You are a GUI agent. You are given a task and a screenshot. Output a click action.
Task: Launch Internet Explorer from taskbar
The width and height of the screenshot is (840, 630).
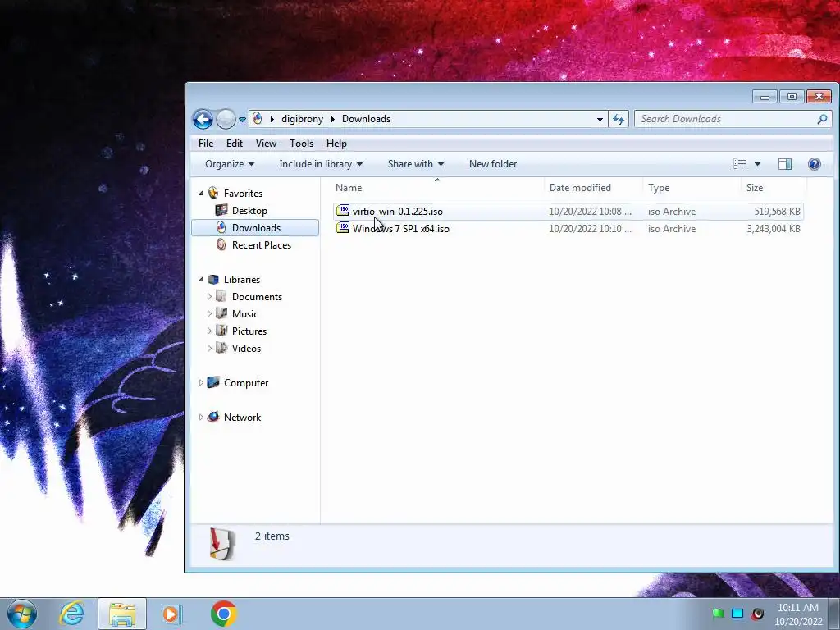pyautogui.click(x=72, y=614)
